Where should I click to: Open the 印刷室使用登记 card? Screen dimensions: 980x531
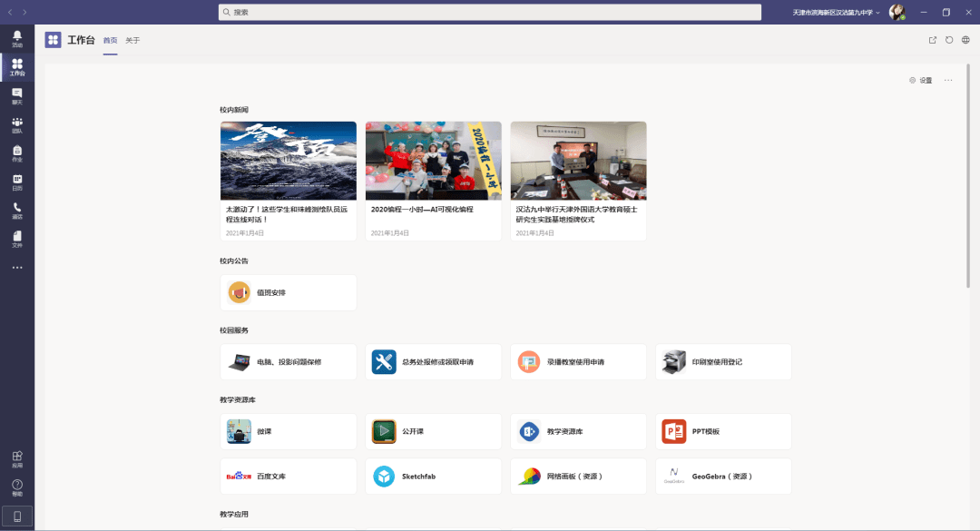point(723,362)
